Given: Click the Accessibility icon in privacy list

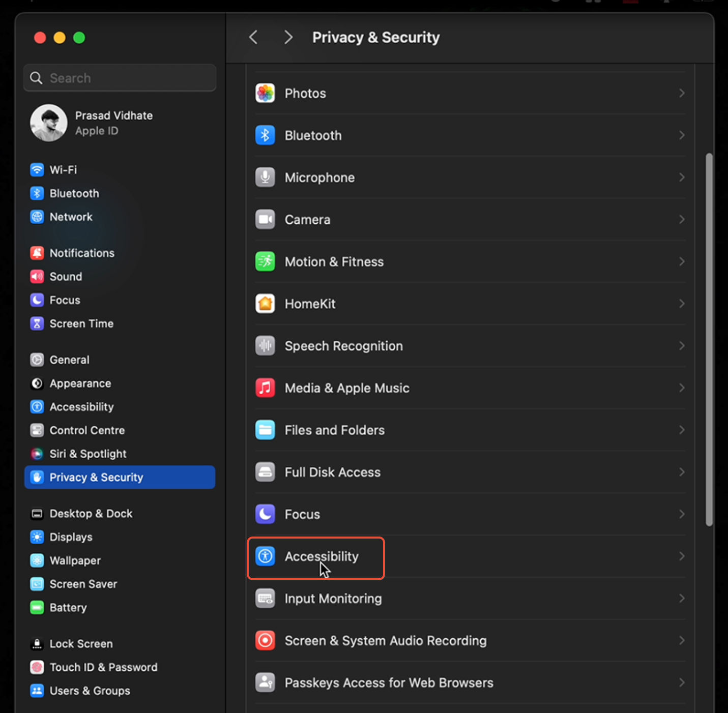Looking at the screenshot, I should (265, 556).
